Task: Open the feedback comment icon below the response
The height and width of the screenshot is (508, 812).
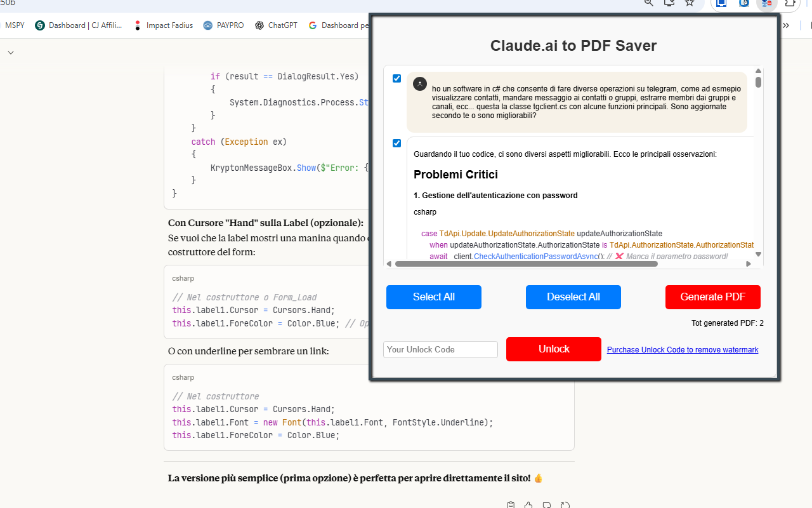Action: click(x=546, y=505)
